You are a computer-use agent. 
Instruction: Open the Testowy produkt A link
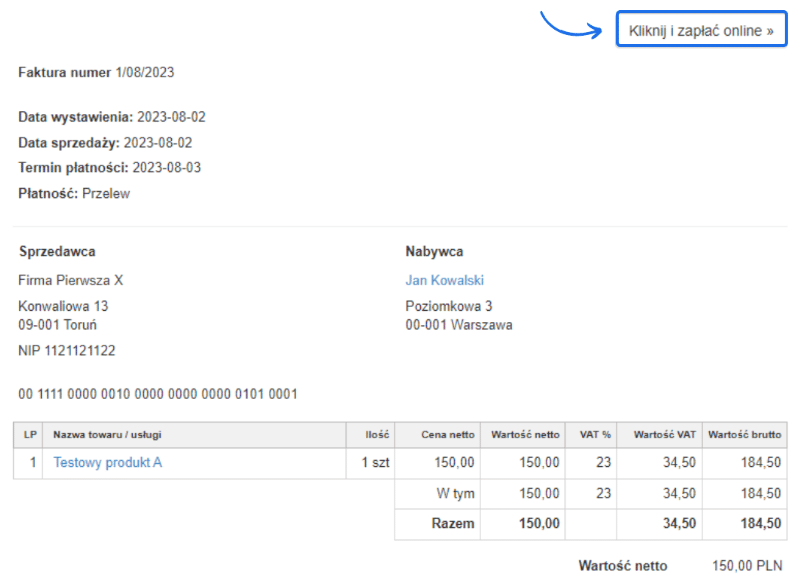107,463
